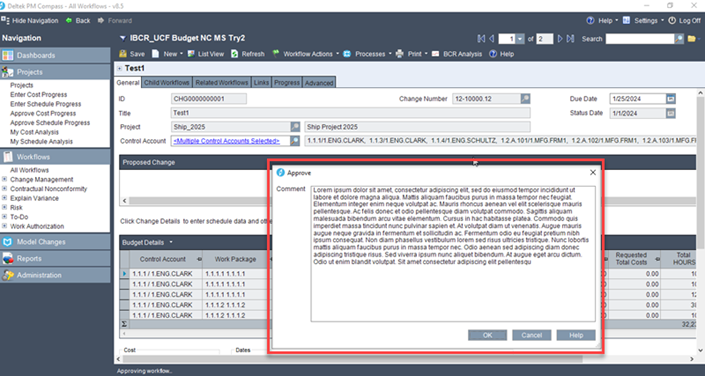Viewport: 705px width, 376px height.
Task: Click the Search input field
Action: pyautogui.click(x=640, y=39)
